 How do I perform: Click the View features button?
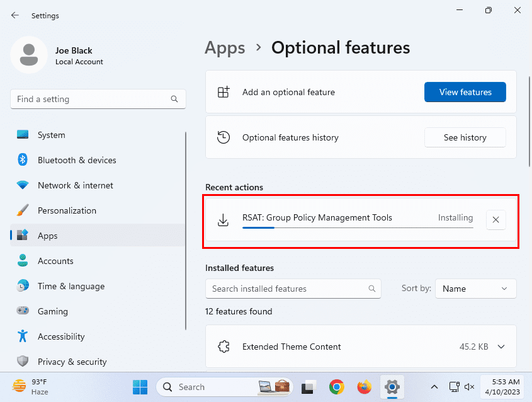(465, 92)
